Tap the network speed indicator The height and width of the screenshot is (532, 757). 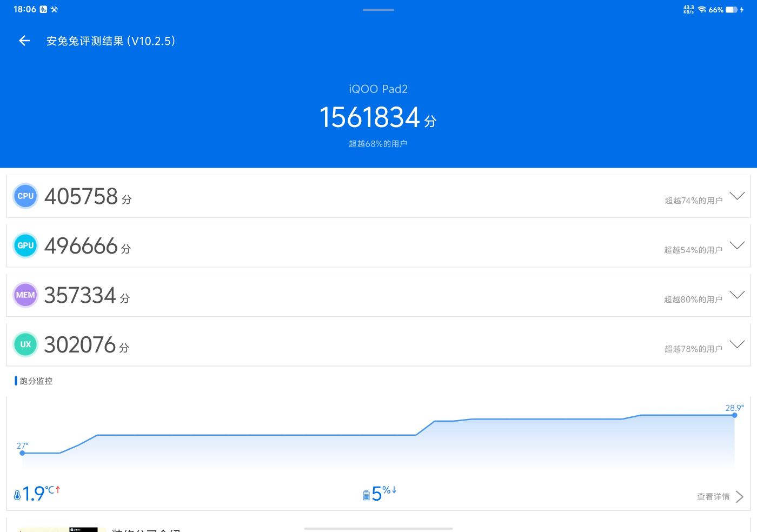click(689, 10)
